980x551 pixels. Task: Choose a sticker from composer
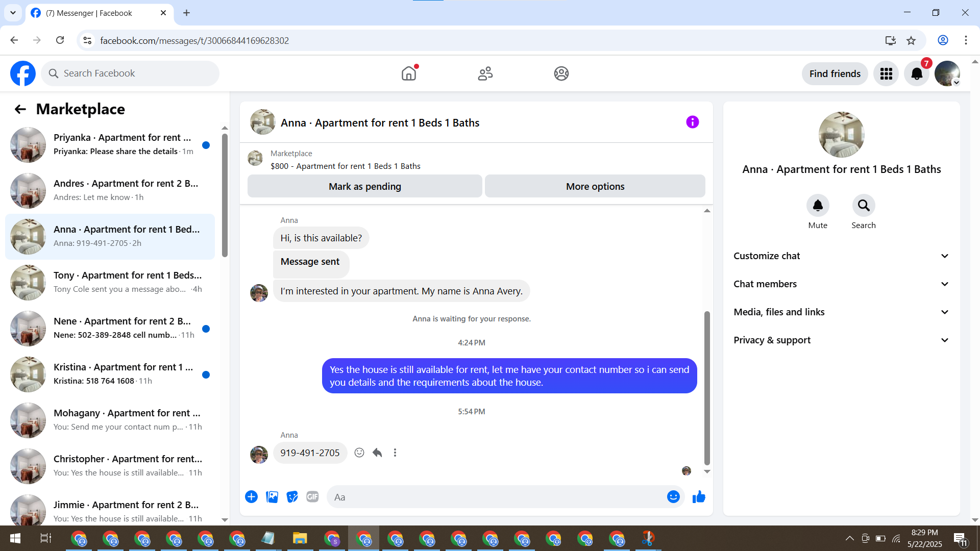(292, 497)
